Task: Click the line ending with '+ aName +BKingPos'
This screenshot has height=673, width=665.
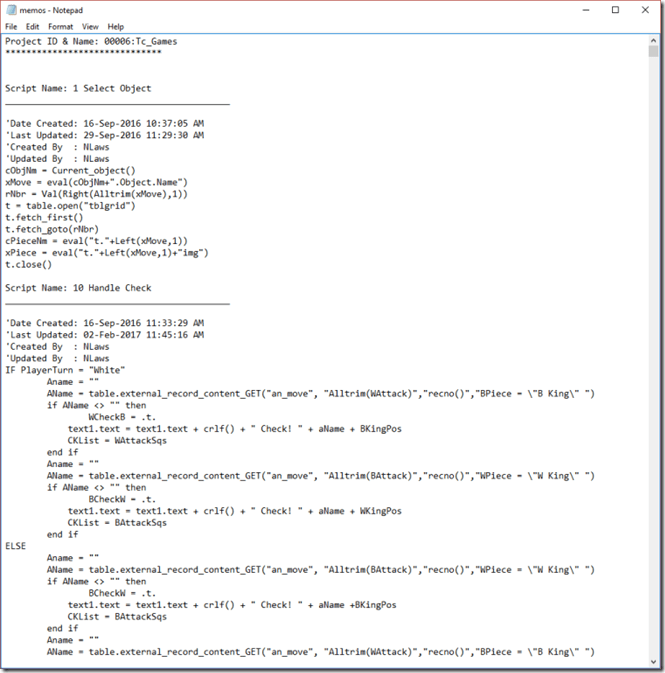Action: (232, 605)
